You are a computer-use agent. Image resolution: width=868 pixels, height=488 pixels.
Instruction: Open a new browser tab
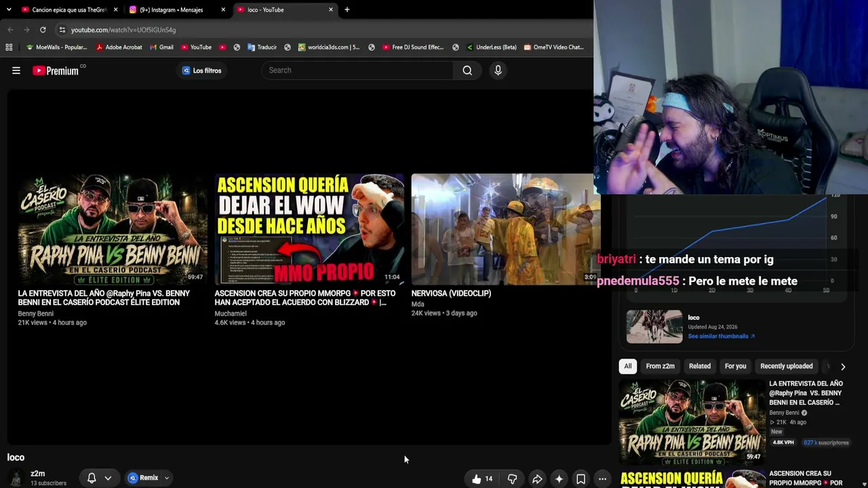coord(347,9)
